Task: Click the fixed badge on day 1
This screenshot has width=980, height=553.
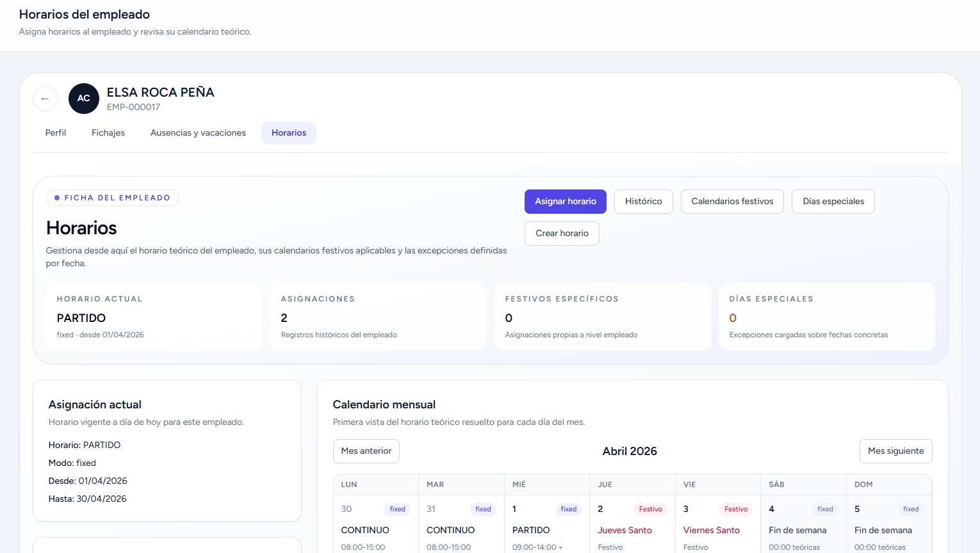Action: point(569,509)
